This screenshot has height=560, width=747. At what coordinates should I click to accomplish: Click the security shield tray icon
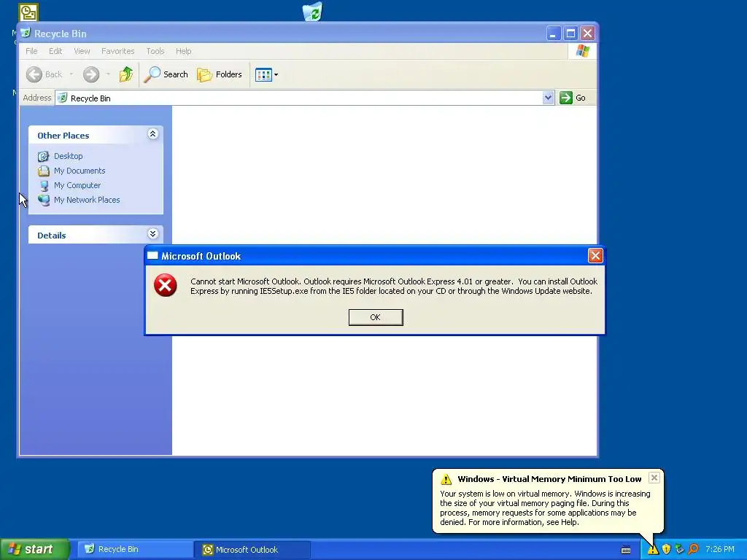(x=666, y=550)
